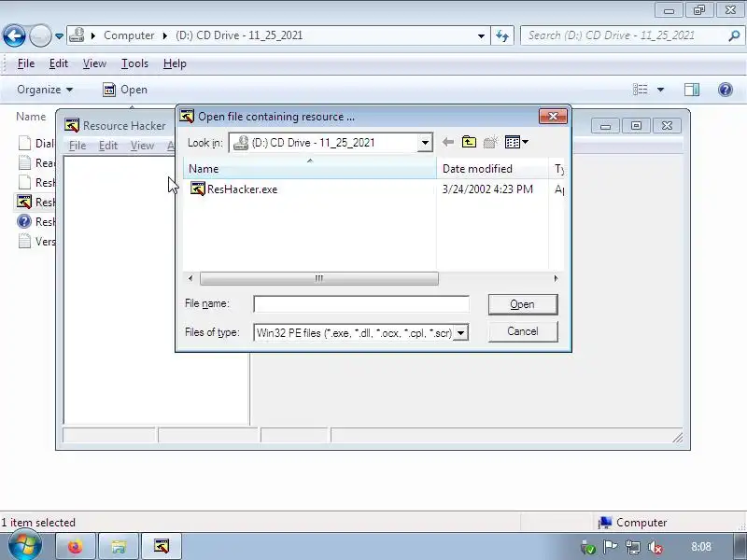Click the dialog scrollbar's left arrow
The height and width of the screenshot is (560, 747).
click(x=190, y=278)
